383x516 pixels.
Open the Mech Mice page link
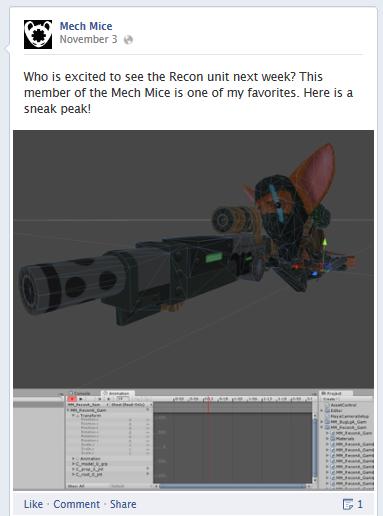tap(86, 26)
